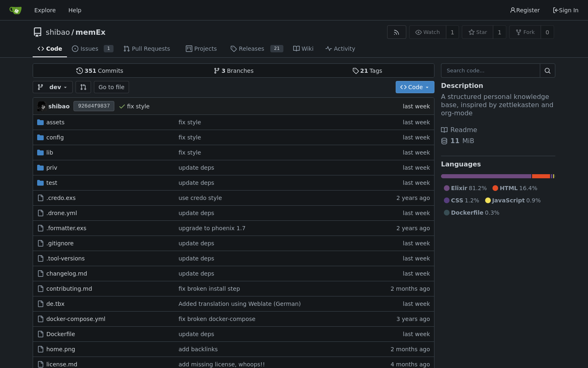Click the Watch button

pos(428,32)
